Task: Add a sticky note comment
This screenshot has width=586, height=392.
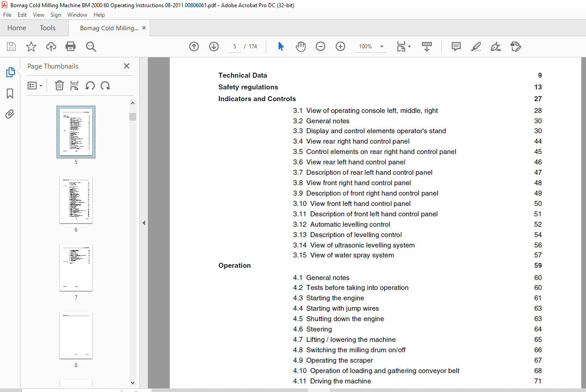Action: click(456, 47)
